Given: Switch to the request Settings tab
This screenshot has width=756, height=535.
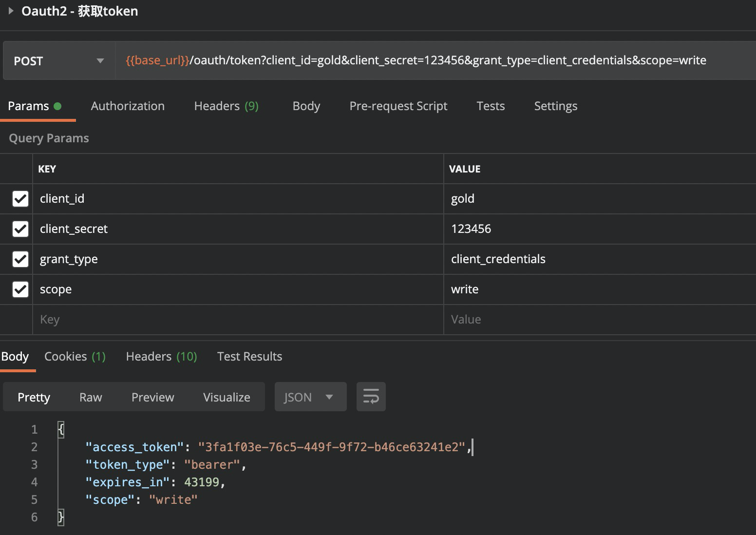Looking at the screenshot, I should 555,106.
